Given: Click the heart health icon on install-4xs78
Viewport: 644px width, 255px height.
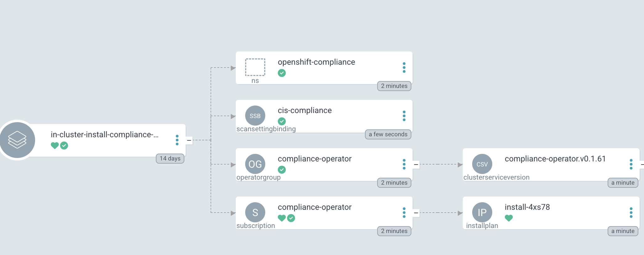Looking at the screenshot, I should [x=509, y=218].
